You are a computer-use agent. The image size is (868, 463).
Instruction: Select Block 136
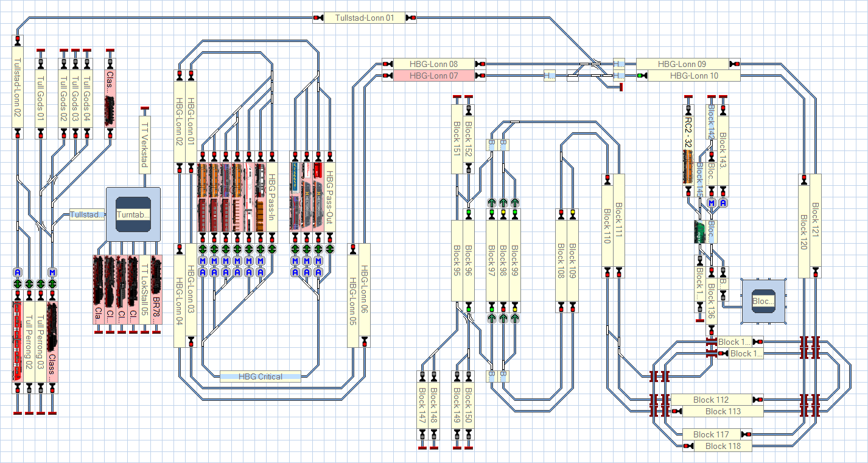click(711, 301)
